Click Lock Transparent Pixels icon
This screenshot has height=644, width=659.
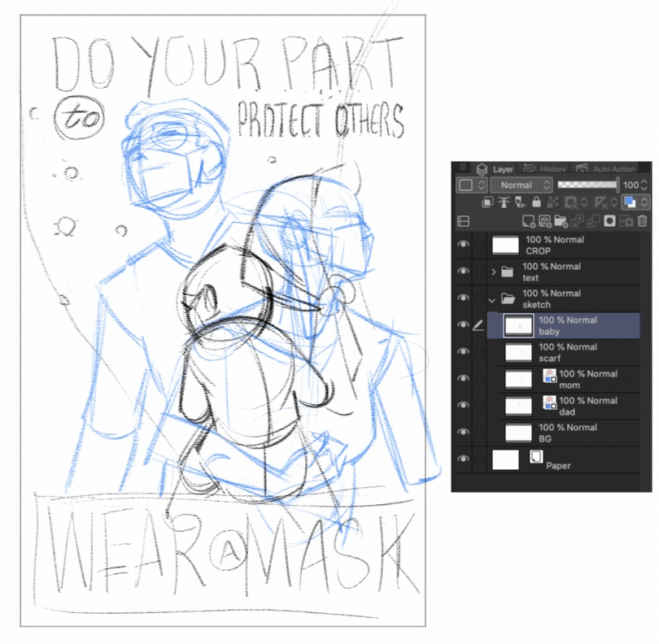click(552, 202)
